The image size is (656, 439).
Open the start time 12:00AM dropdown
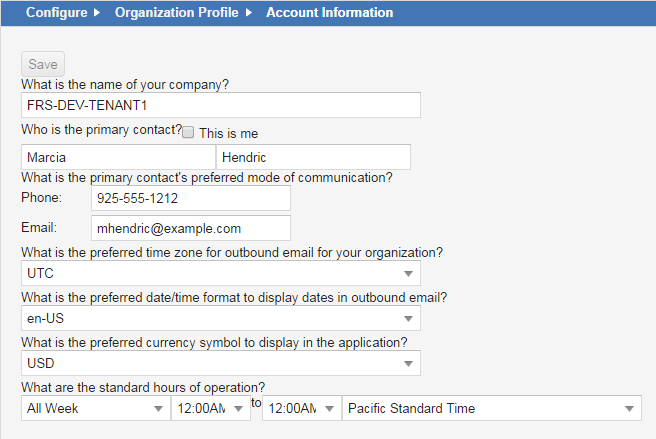point(211,408)
